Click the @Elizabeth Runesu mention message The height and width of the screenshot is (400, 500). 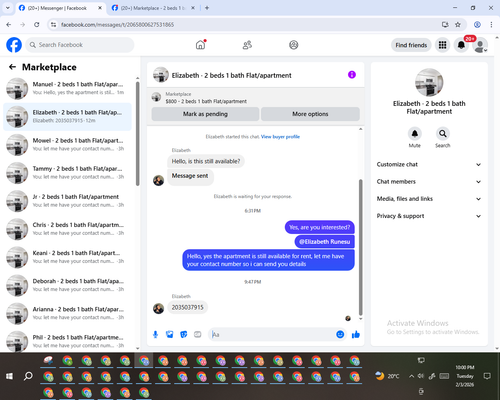click(x=325, y=242)
